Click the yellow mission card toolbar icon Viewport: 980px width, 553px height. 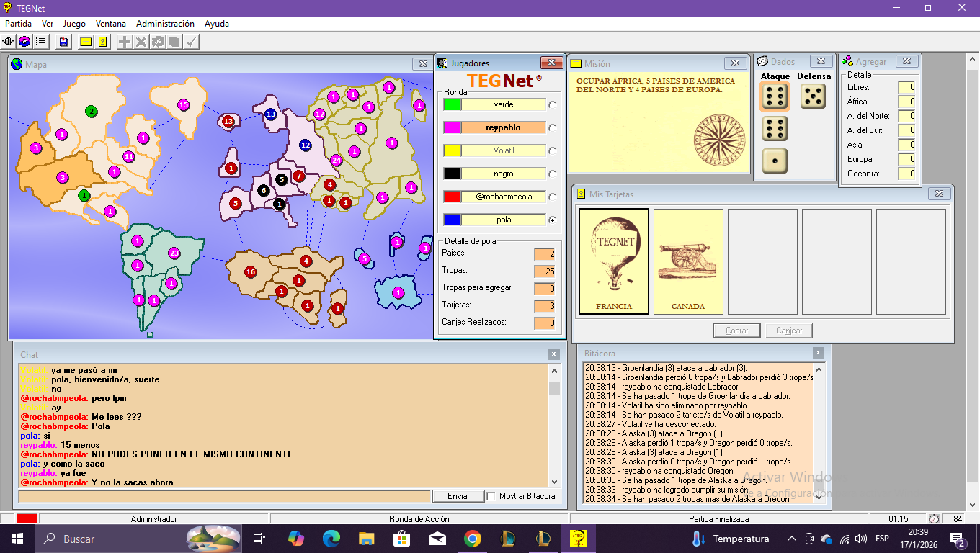86,42
